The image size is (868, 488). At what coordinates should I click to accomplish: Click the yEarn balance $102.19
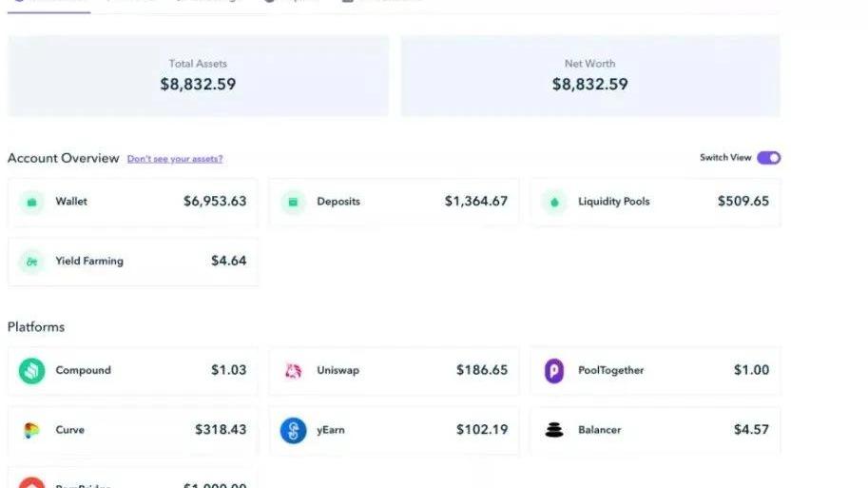pos(482,430)
